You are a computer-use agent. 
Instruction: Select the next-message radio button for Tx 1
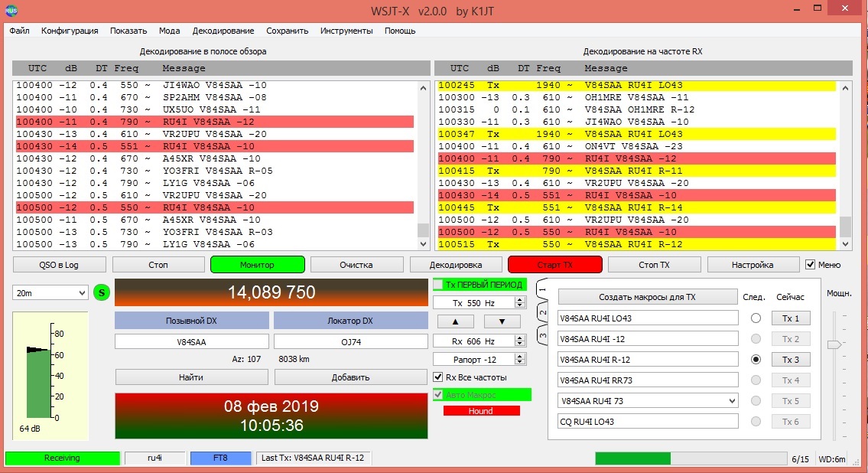756,318
